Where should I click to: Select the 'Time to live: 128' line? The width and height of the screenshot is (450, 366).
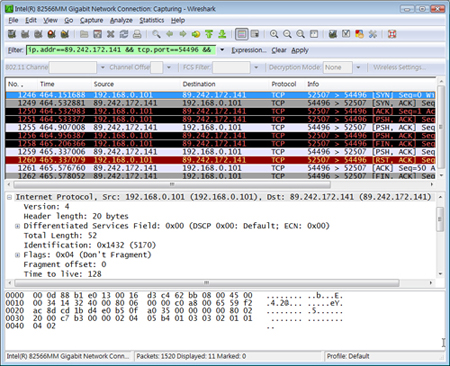point(62,274)
